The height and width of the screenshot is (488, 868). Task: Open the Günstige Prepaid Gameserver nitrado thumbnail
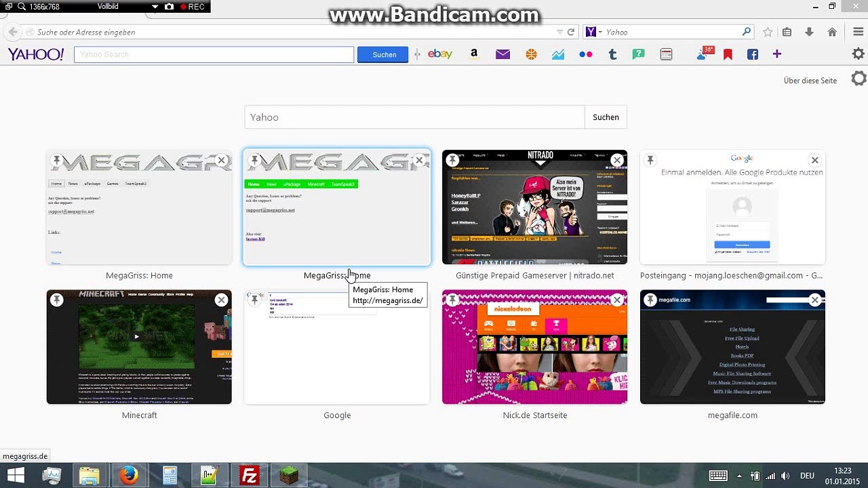(534, 207)
